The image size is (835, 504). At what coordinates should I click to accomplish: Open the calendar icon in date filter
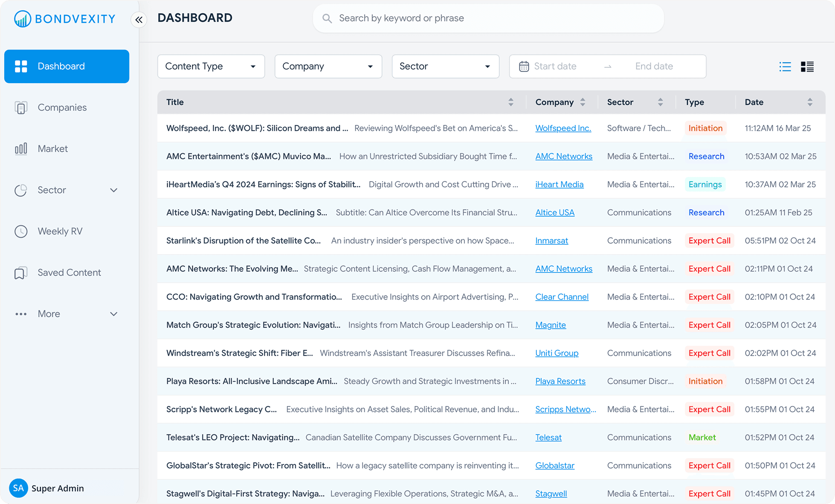tap(525, 66)
